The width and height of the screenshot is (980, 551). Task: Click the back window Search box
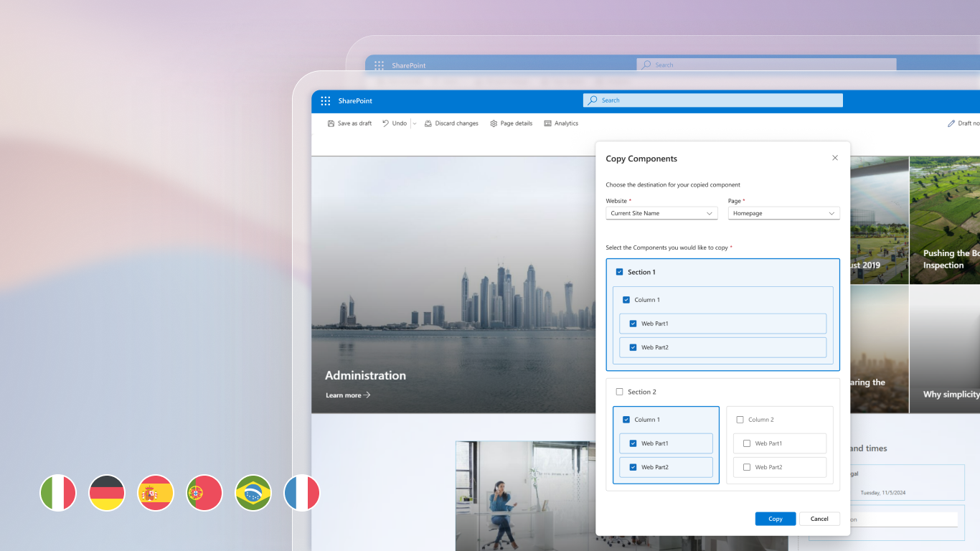pos(766,65)
